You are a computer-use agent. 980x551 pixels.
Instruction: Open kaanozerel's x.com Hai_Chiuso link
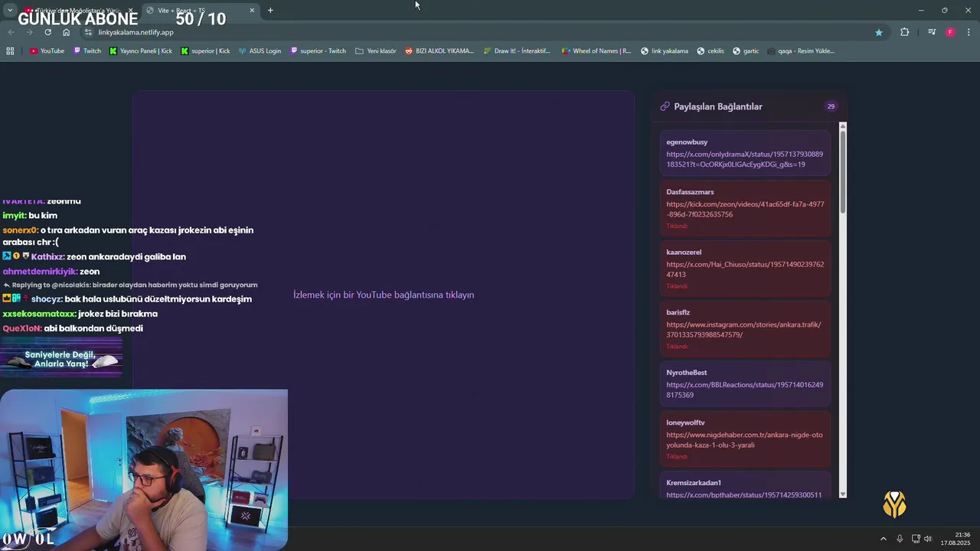pos(745,269)
